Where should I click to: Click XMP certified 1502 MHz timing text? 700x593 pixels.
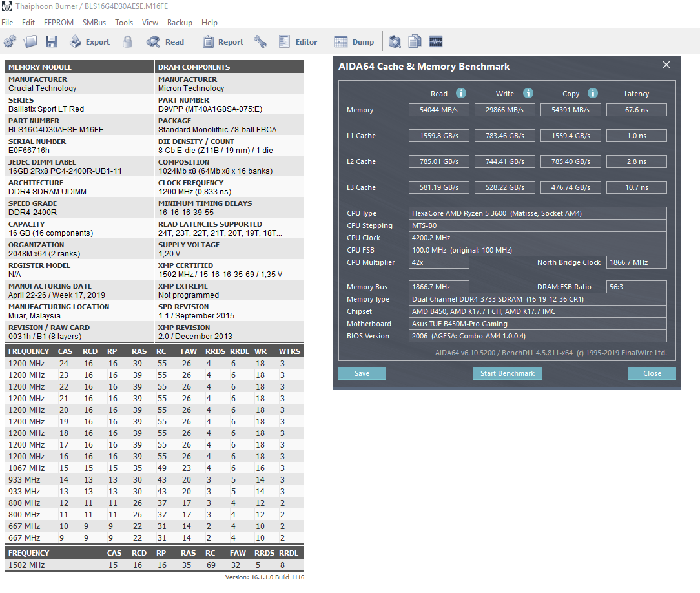(220, 274)
